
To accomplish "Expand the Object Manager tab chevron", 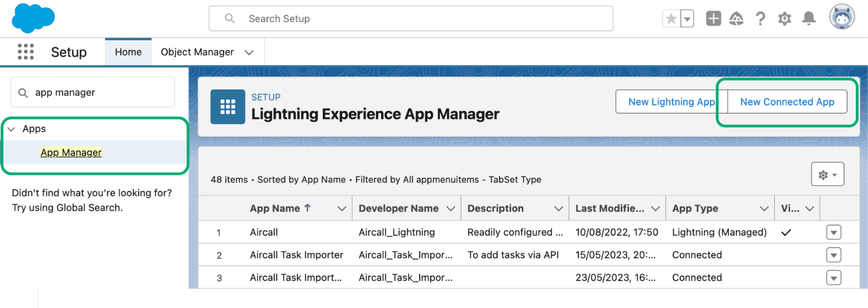I will pyautogui.click(x=249, y=52).
